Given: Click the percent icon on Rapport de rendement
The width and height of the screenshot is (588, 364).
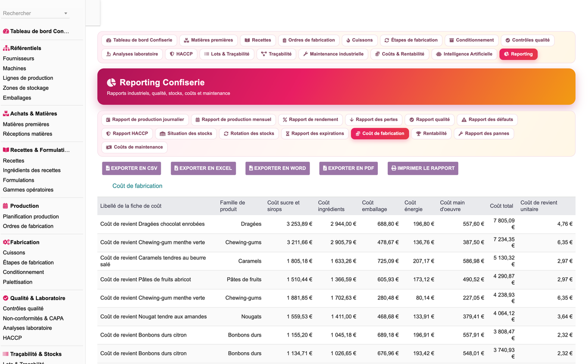Looking at the screenshot, I should [285, 120].
